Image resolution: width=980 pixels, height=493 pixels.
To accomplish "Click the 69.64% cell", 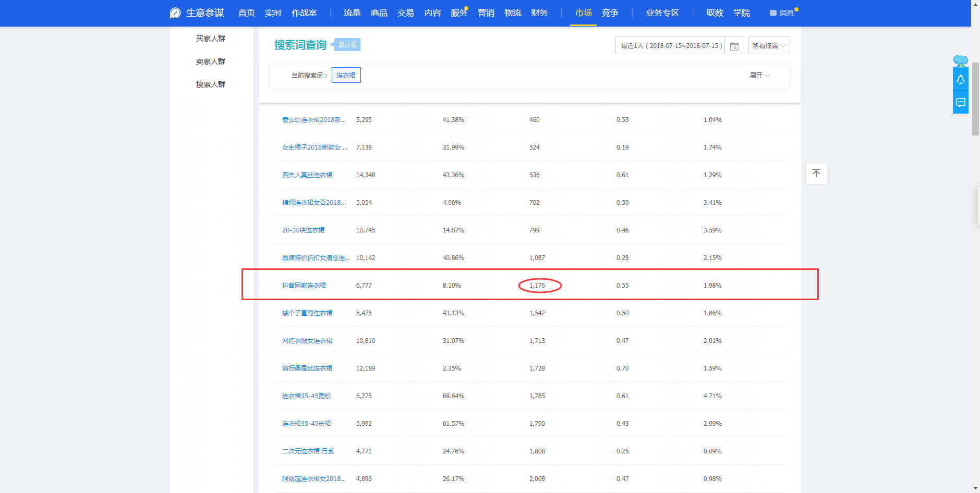I will (x=454, y=396).
